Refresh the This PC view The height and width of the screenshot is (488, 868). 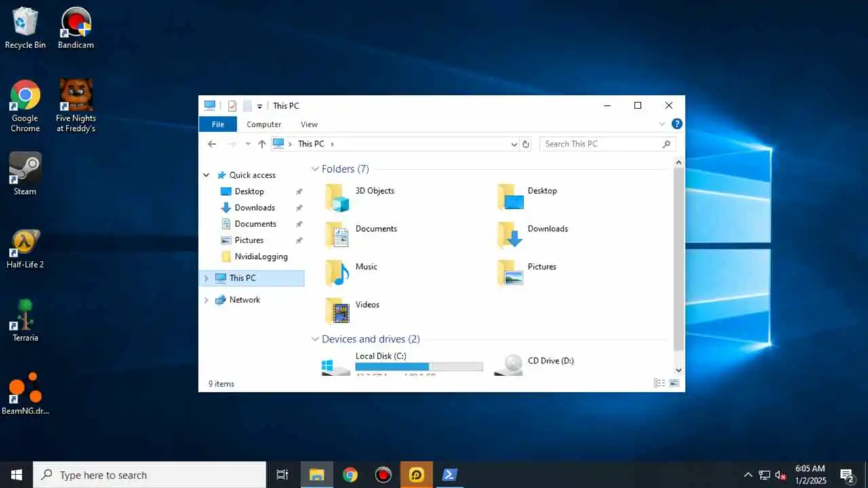(x=526, y=144)
